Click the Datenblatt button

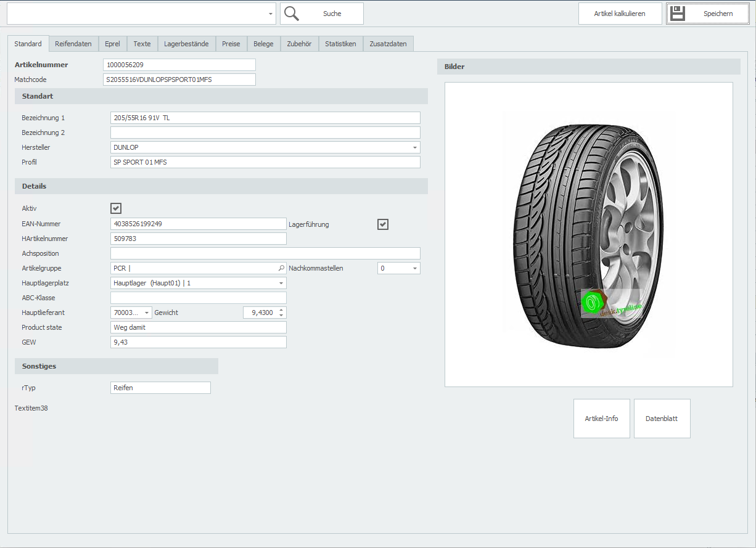(x=662, y=419)
